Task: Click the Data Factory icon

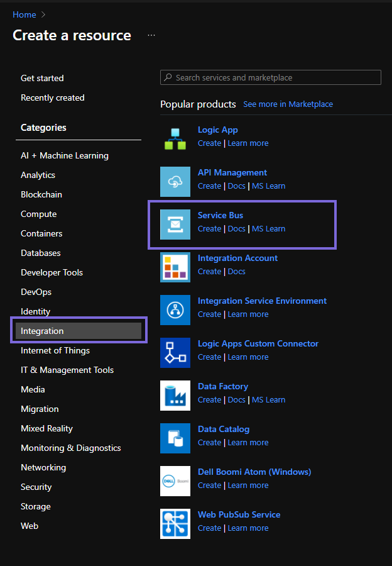Action: point(175,396)
